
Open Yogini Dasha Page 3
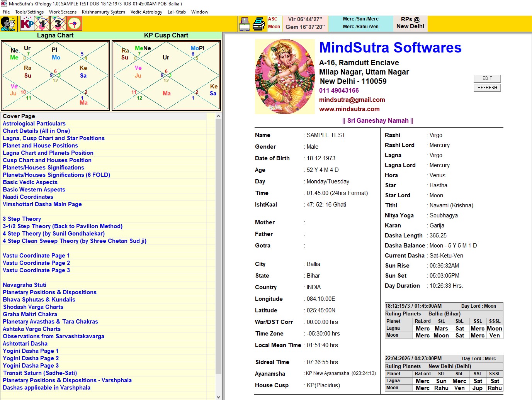31,366
